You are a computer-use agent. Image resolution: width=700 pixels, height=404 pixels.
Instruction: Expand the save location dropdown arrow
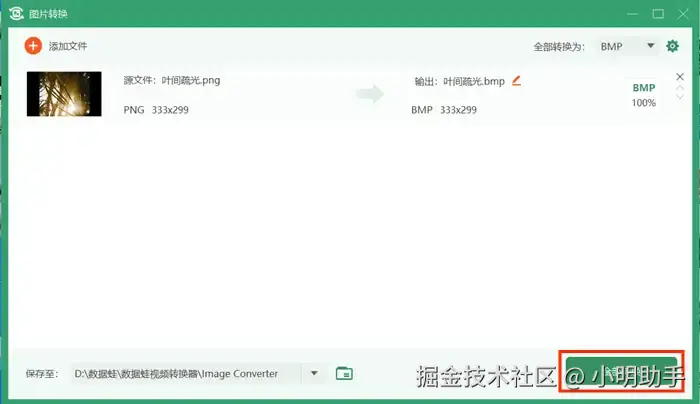coord(314,373)
